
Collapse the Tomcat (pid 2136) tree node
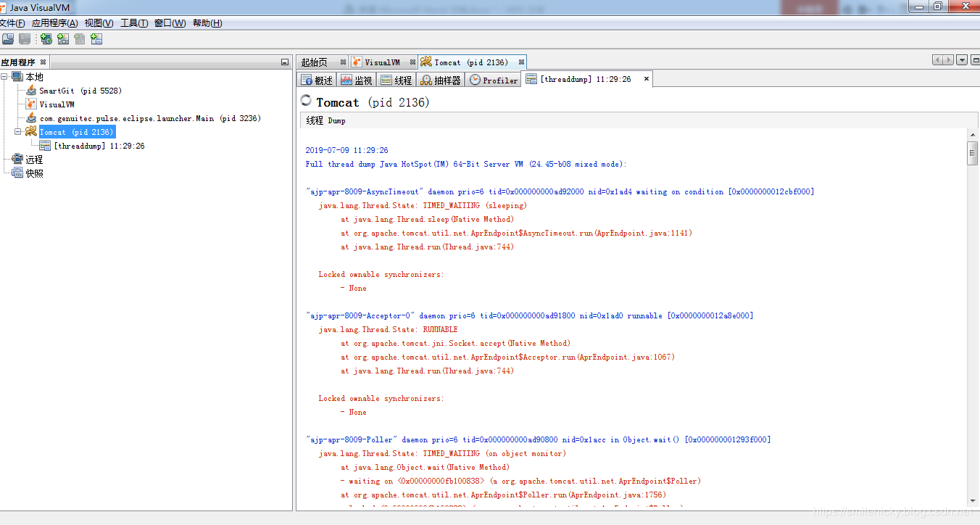point(19,132)
